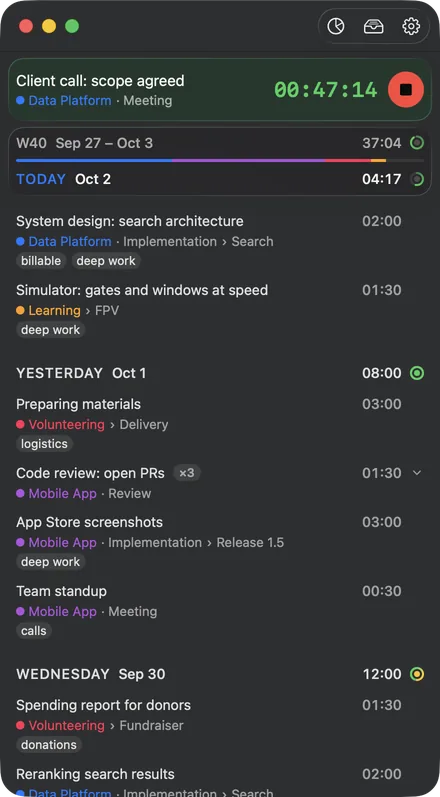Stop the running timer
Screen dimensions: 440x797
point(405,89)
